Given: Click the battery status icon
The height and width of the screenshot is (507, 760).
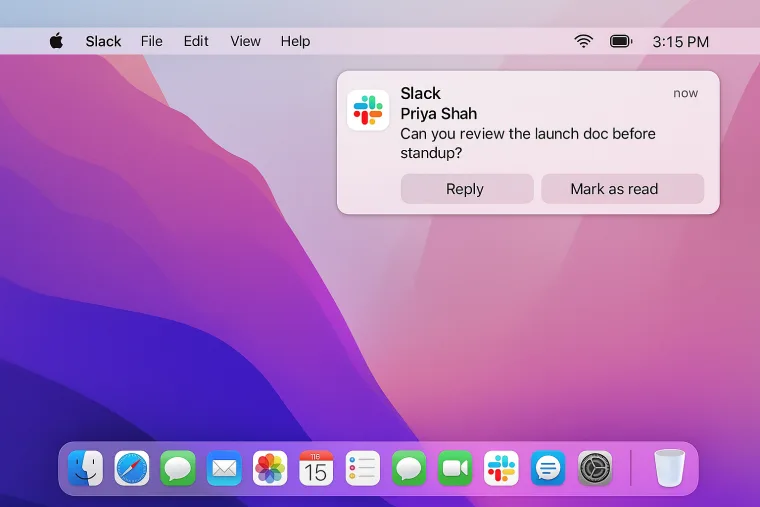Looking at the screenshot, I should point(621,41).
